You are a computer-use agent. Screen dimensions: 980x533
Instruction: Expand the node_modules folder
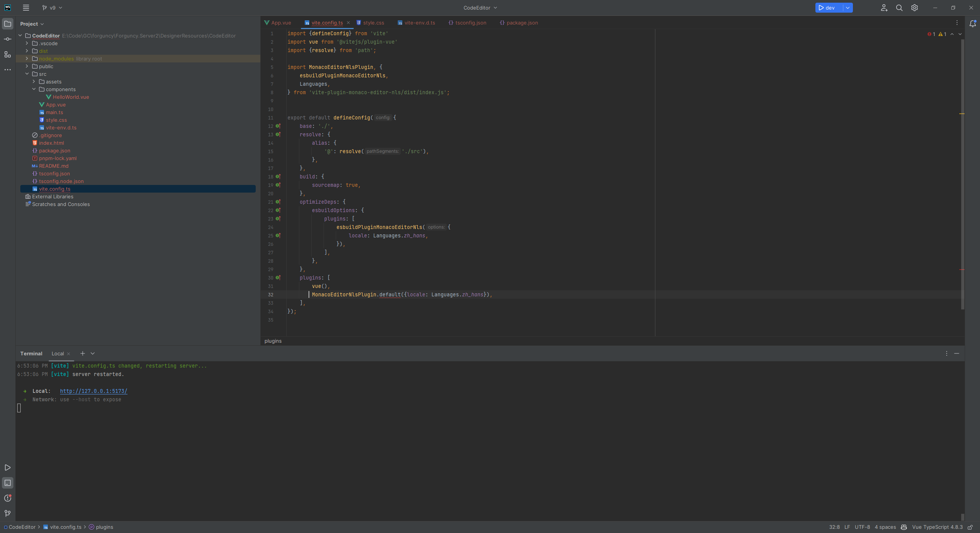click(26, 59)
